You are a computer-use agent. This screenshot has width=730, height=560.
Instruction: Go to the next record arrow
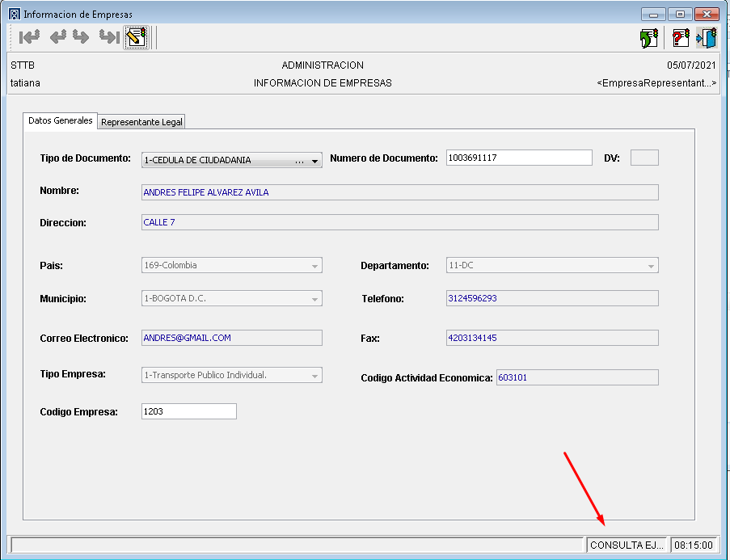(x=81, y=37)
